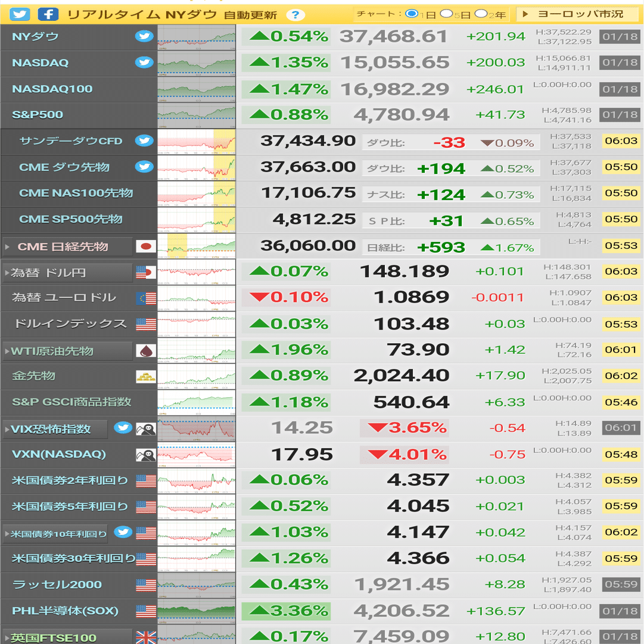Click US flag beside ラッセル2000
This screenshot has width=644, height=644.
point(146,585)
